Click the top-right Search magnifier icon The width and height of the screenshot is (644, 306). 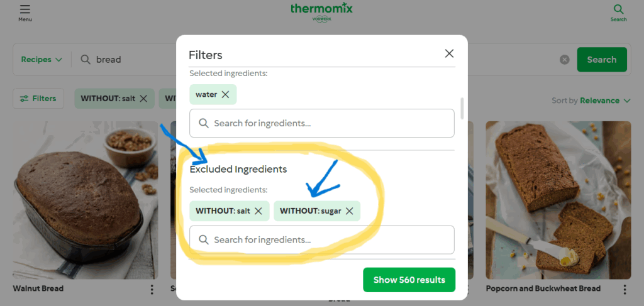pyautogui.click(x=618, y=9)
